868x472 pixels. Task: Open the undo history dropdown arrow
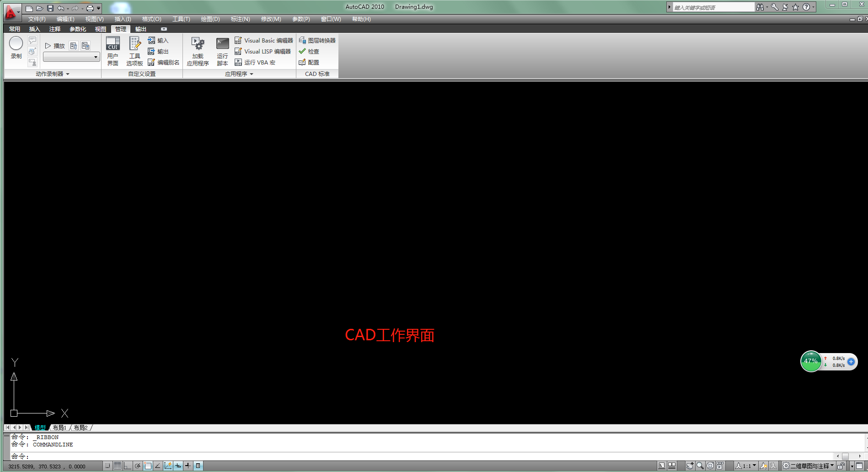coord(68,8)
